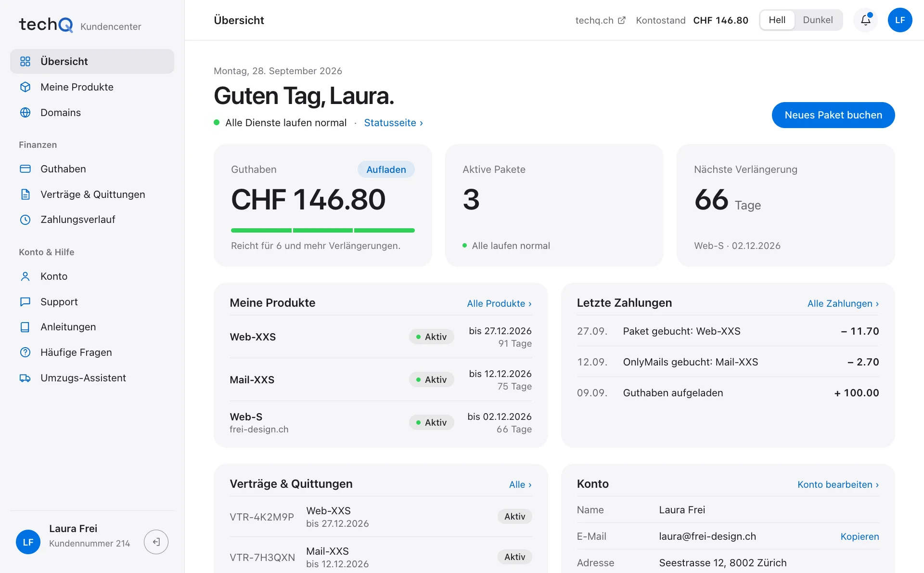Click Konto bearbeiten link
Viewport: 924px width, 573px height.
click(x=838, y=484)
